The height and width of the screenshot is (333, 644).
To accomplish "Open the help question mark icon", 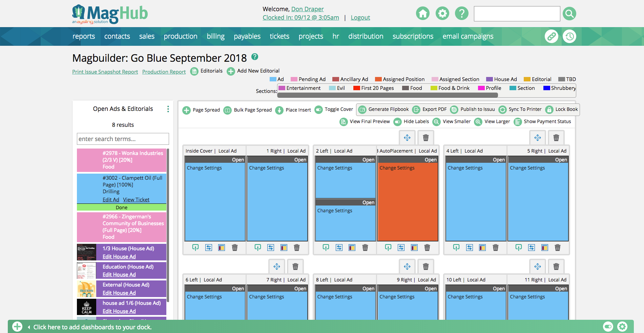I will coord(461,14).
